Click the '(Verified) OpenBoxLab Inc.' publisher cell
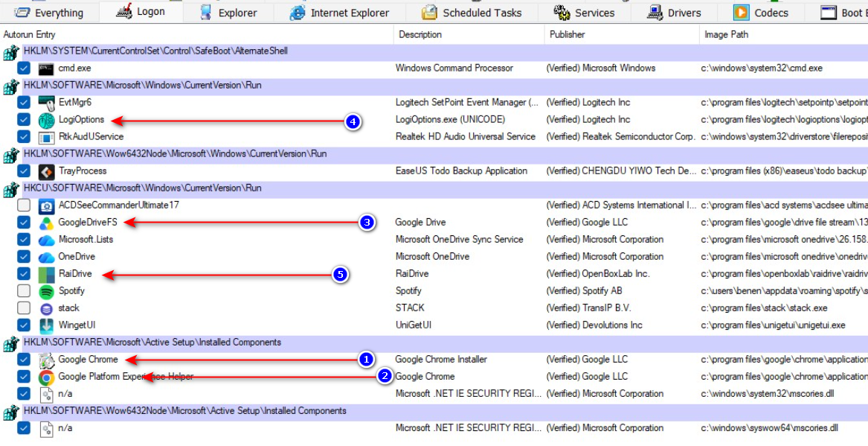This screenshot has height=446, width=868. pos(599,274)
